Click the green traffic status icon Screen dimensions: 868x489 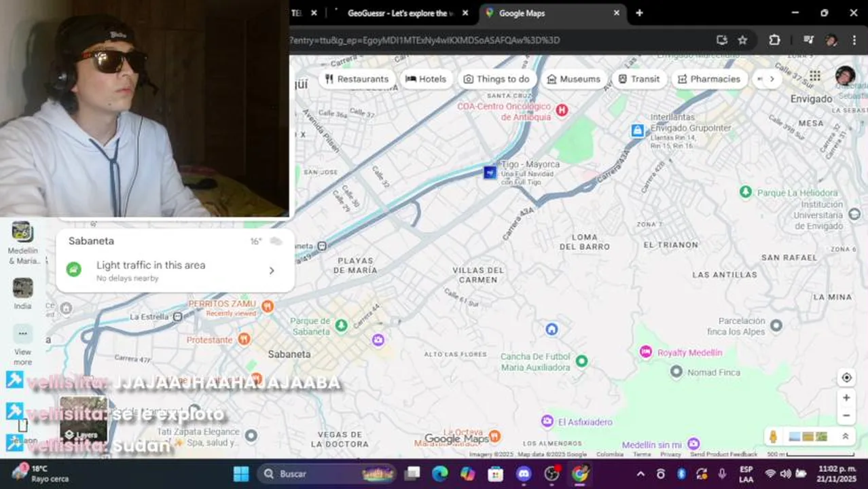tap(74, 270)
